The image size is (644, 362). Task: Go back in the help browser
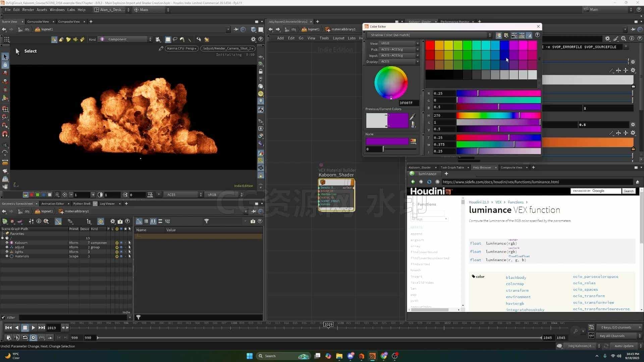pyautogui.click(x=413, y=182)
